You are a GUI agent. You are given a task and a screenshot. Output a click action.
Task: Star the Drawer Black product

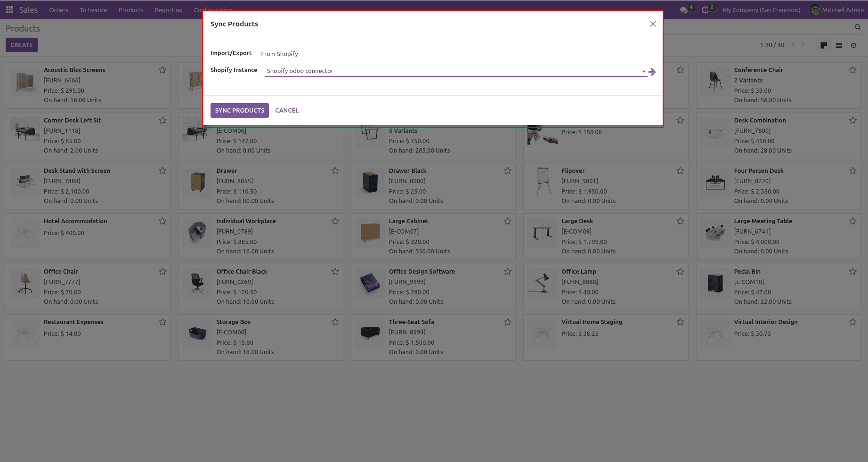(508, 170)
